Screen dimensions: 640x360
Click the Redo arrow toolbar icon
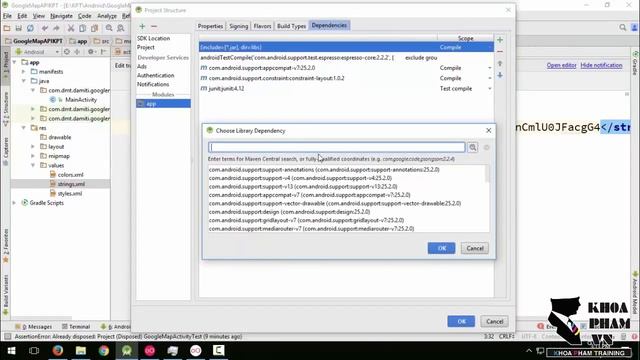[x=56, y=28]
